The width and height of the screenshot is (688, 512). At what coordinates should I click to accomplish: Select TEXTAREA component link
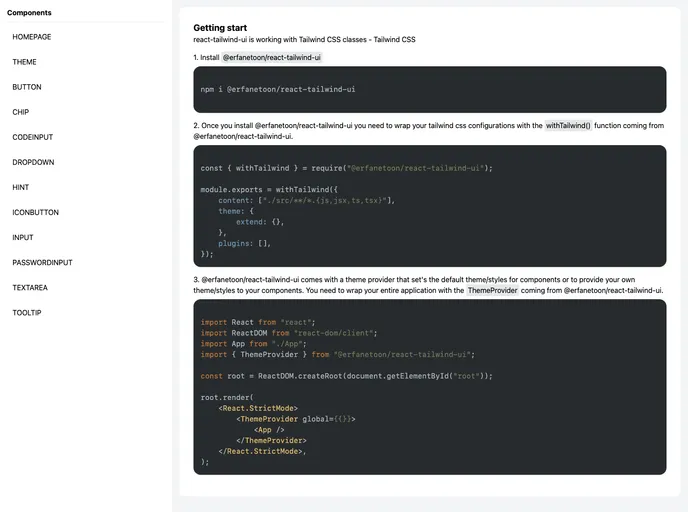(30, 287)
